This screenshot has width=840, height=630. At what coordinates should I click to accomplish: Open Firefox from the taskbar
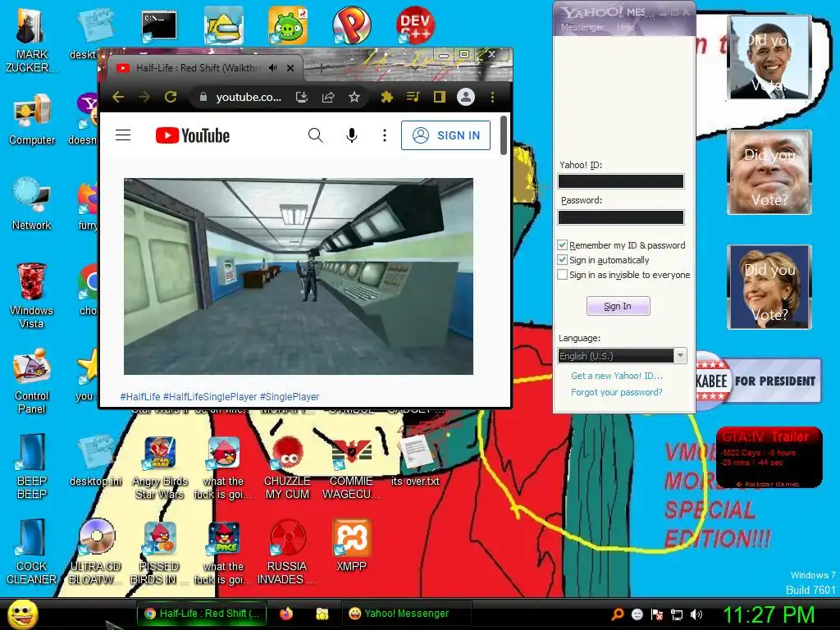pos(286,614)
